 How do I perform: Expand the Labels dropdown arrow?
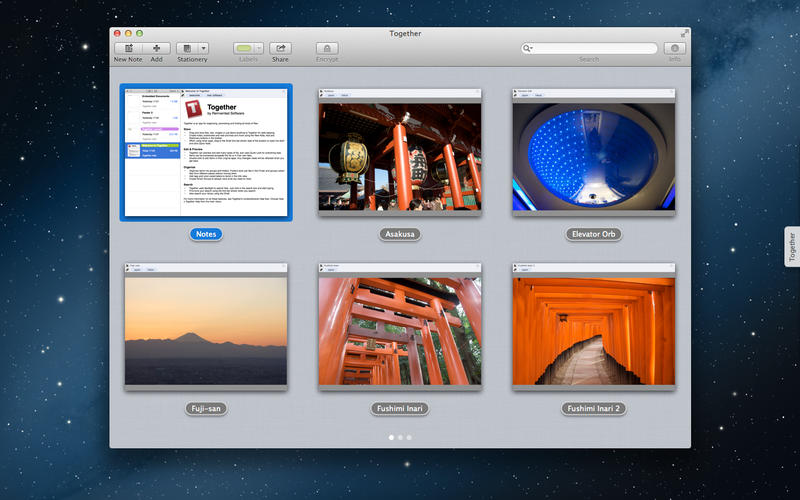(x=259, y=48)
